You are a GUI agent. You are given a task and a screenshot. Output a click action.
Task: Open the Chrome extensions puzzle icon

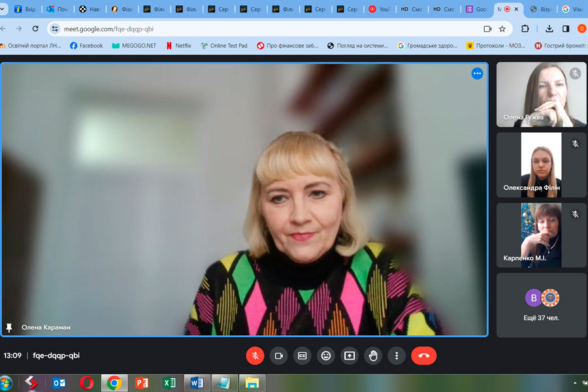pyautogui.click(x=525, y=29)
